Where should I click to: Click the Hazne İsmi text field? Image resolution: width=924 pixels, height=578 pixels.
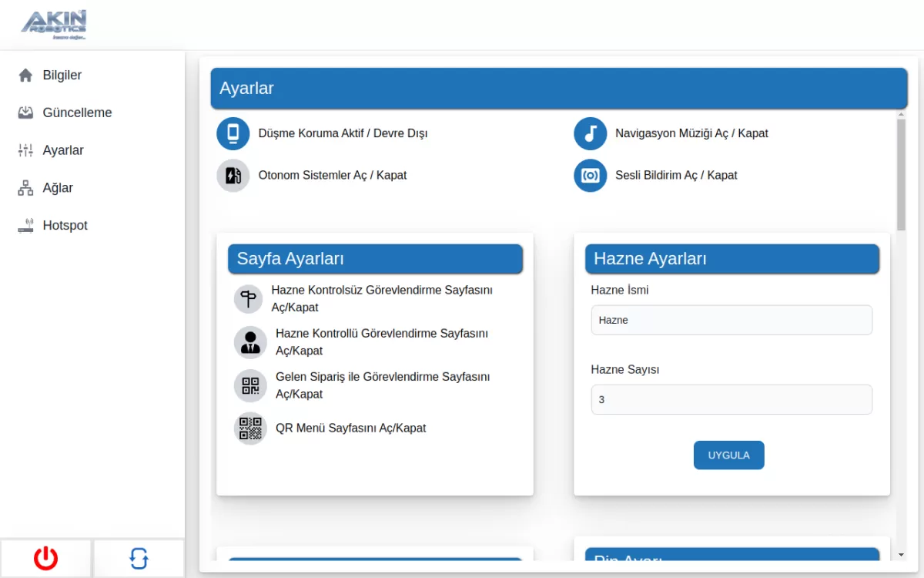pos(731,320)
